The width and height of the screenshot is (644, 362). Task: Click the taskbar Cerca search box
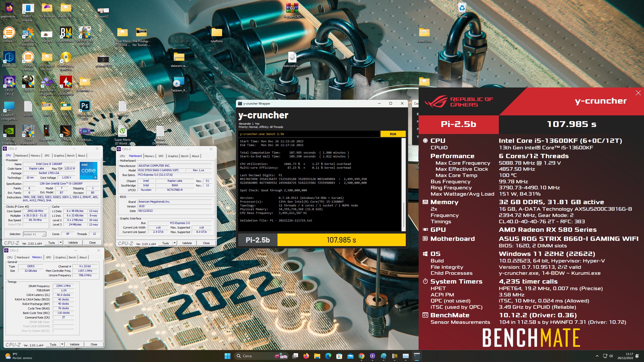pyautogui.click(x=262, y=356)
